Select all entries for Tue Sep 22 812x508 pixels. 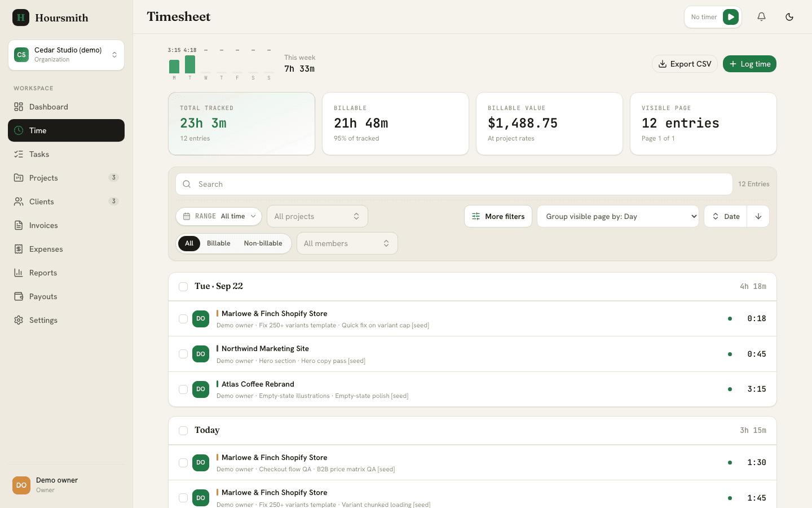coord(183,287)
